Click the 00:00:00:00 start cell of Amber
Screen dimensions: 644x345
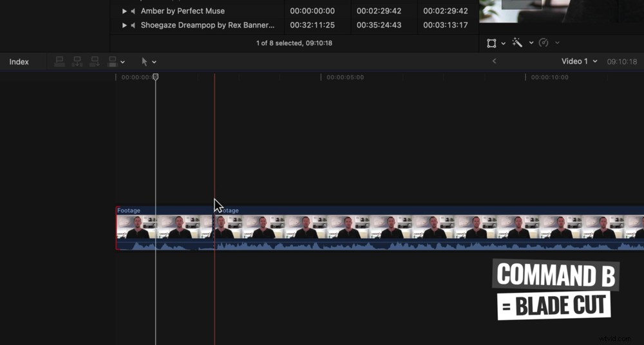pyautogui.click(x=312, y=11)
